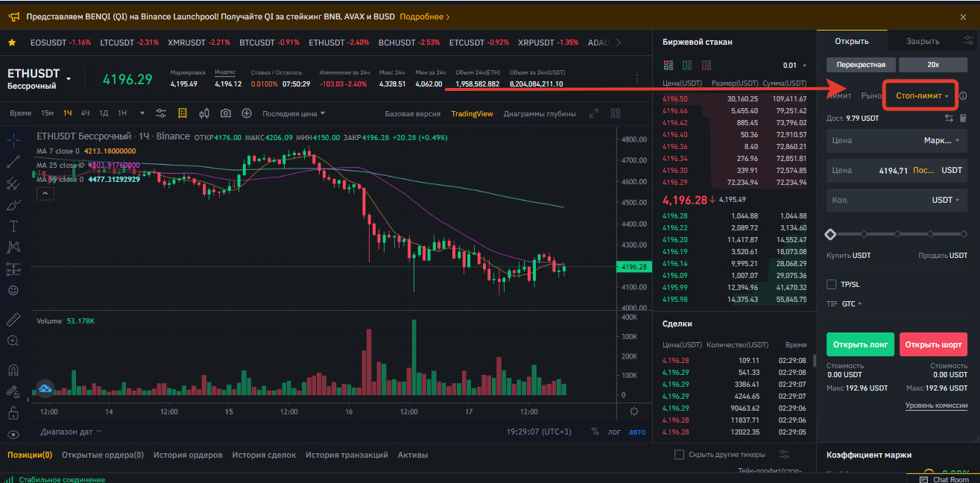Open the История ордеров tab
The height and width of the screenshot is (483, 980).
[x=188, y=455]
